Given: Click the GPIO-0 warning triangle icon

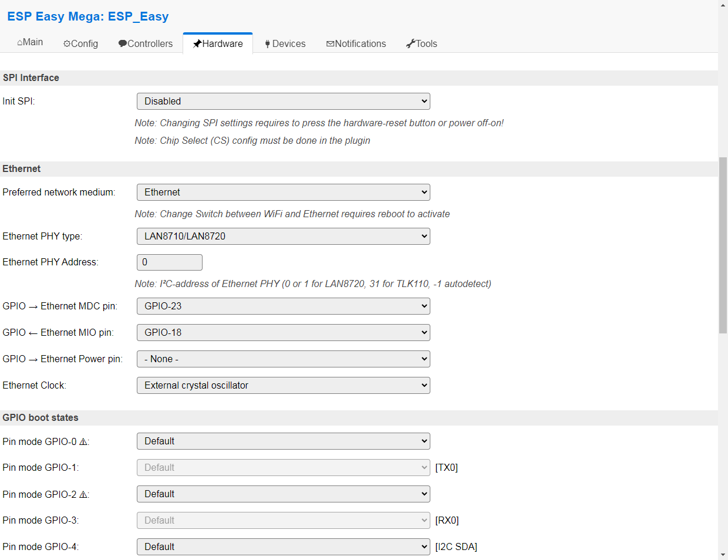Looking at the screenshot, I should pos(83,442).
